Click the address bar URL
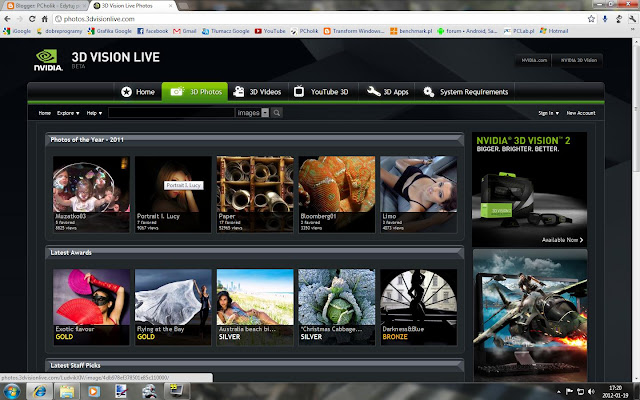Image resolution: width=640 pixels, height=400 pixels. pos(99,19)
